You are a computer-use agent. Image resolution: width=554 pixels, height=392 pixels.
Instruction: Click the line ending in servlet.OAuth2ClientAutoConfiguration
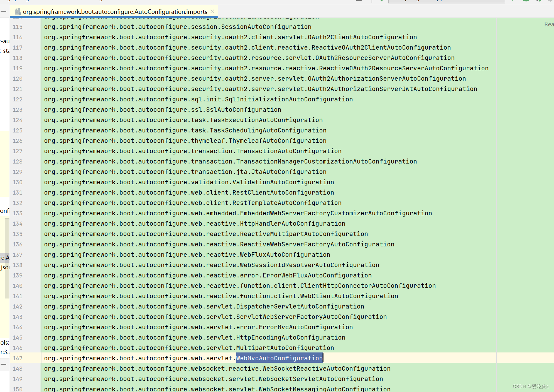231,37
